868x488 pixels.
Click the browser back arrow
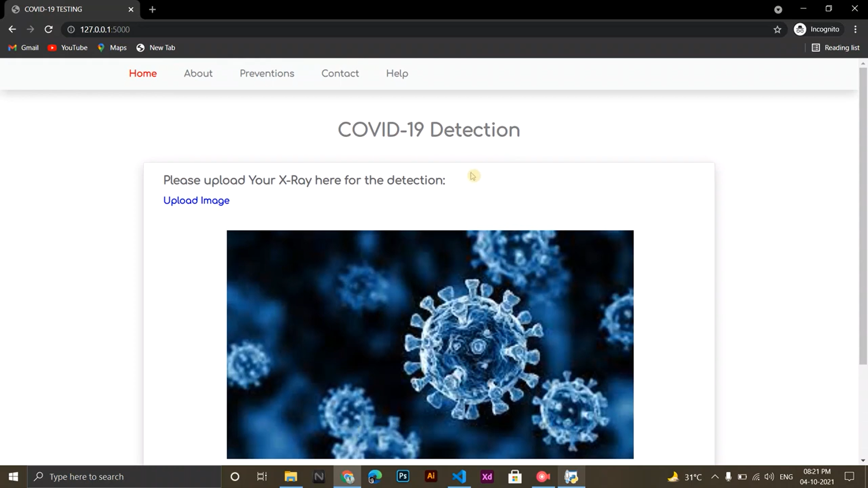(x=12, y=29)
